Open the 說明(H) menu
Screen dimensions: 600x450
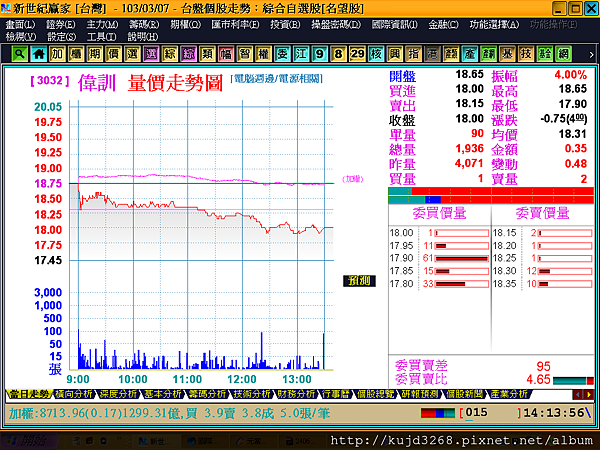coord(143,37)
